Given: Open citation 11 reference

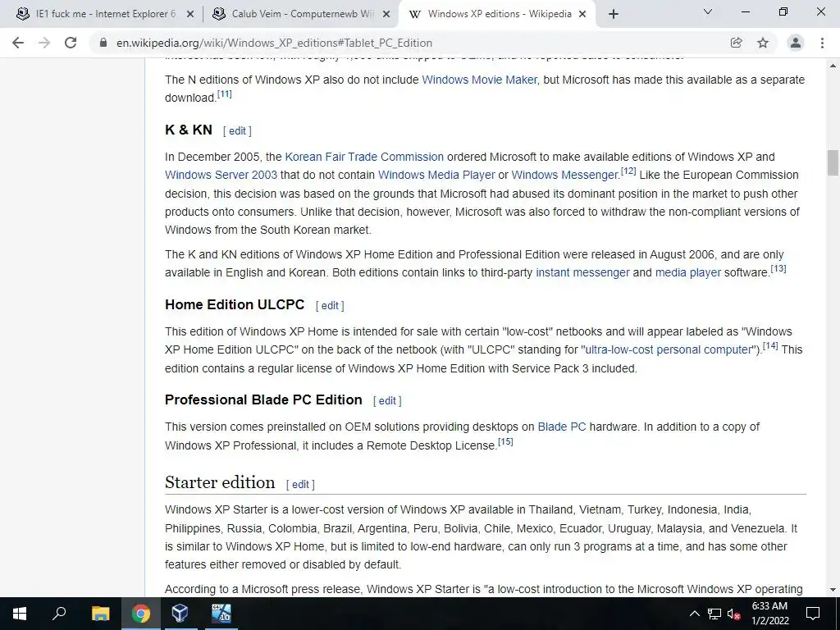Looking at the screenshot, I should coord(225,94).
